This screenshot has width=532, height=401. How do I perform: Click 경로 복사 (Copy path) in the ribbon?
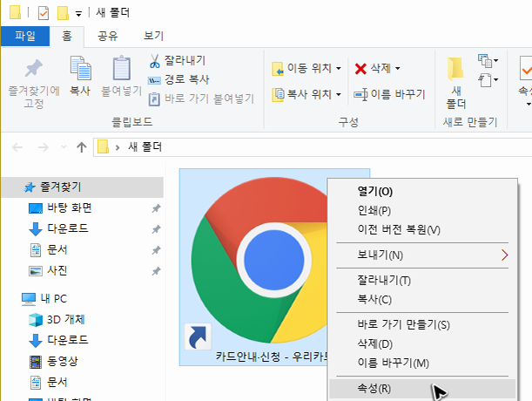click(x=178, y=79)
